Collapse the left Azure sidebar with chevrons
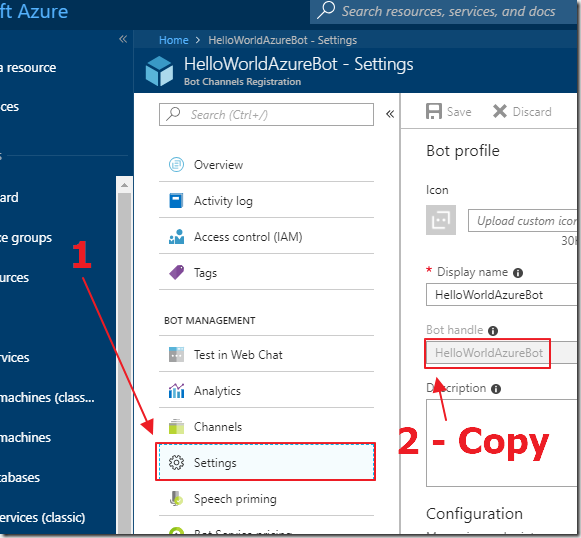 click(x=123, y=39)
